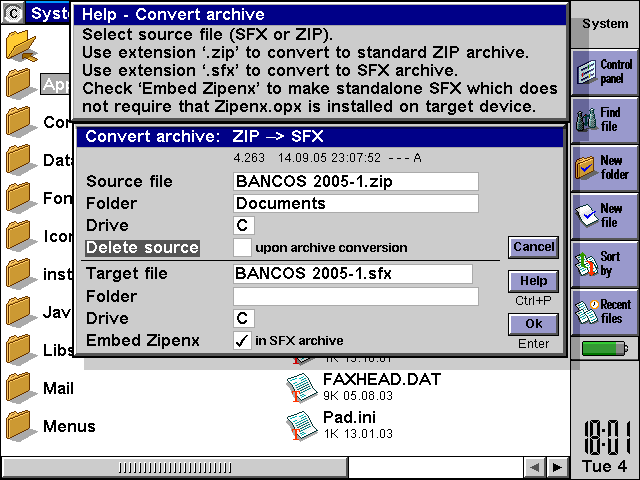Click the Help button in dialog
The width and height of the screenshot is (640, 480).
(533, 281)
